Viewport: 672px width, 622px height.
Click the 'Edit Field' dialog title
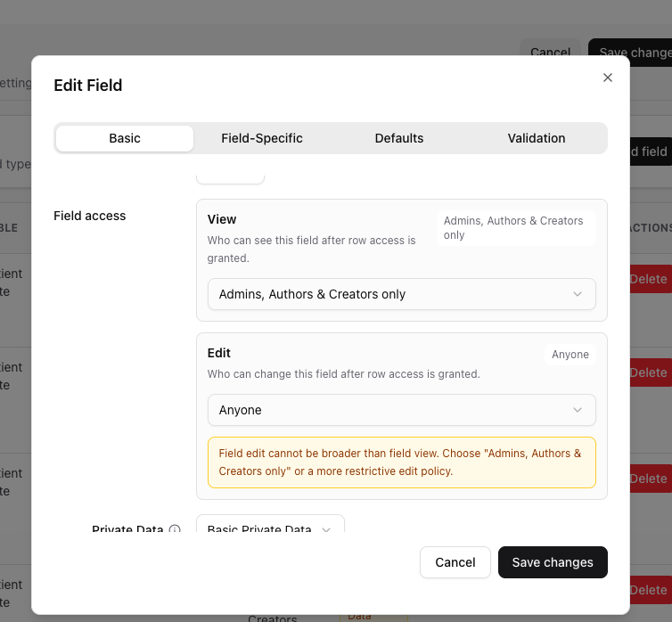tap(88, 86)
